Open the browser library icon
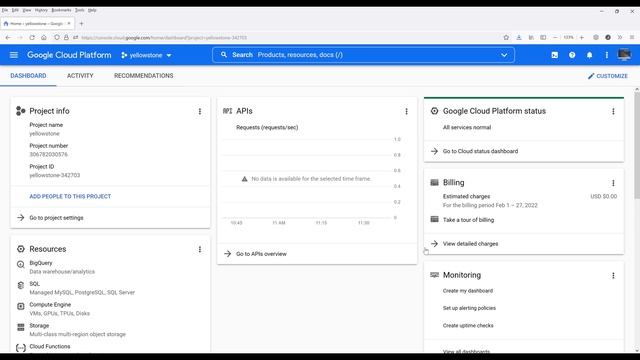The image size is (640, 360). point(531,38)
